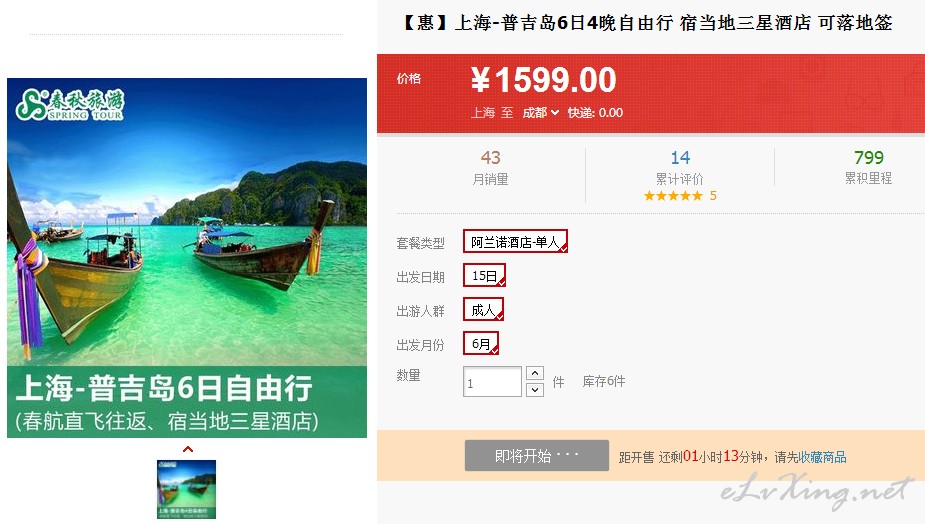Click the Spring Tour logo on product image

[x=70, y=105]
